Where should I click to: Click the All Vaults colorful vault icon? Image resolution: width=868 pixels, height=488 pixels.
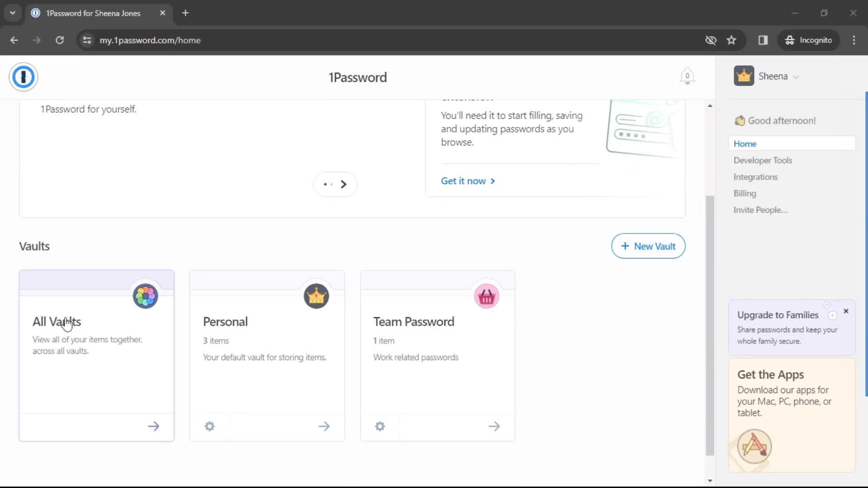point(145,296)
